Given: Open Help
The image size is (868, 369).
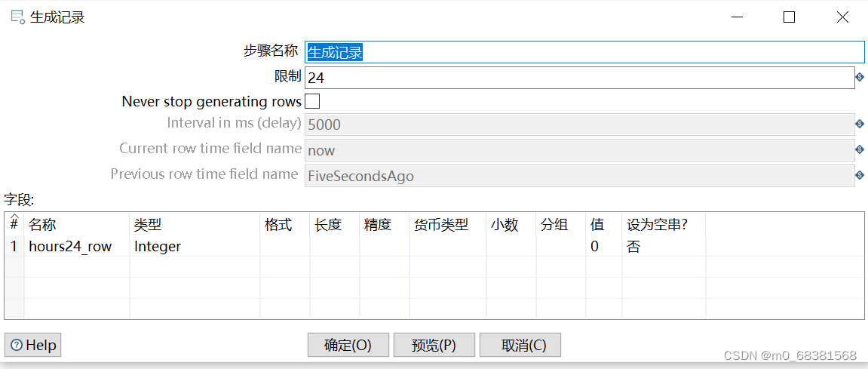Looking at the screenshot, I should [33, 345].
